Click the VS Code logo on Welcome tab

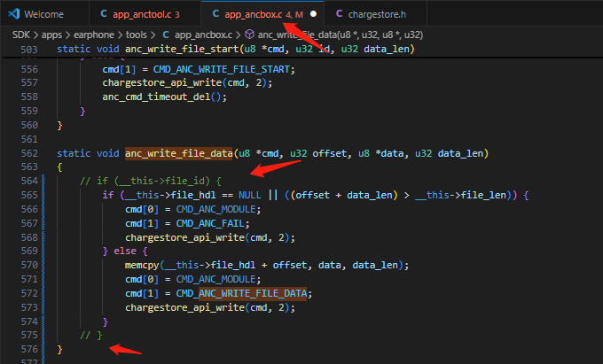[x=14, y=14]
